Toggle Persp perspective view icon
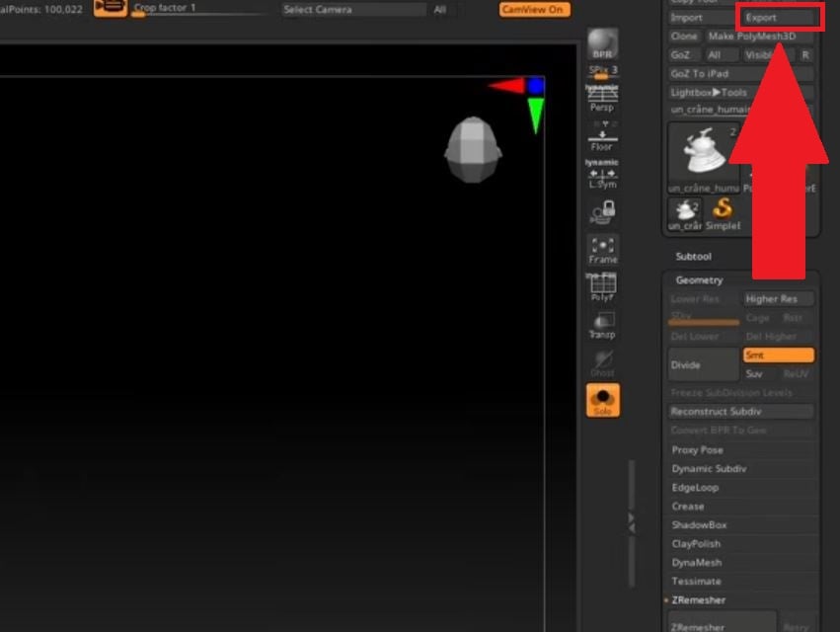840x632 pixels. click(x=602, y=99)
